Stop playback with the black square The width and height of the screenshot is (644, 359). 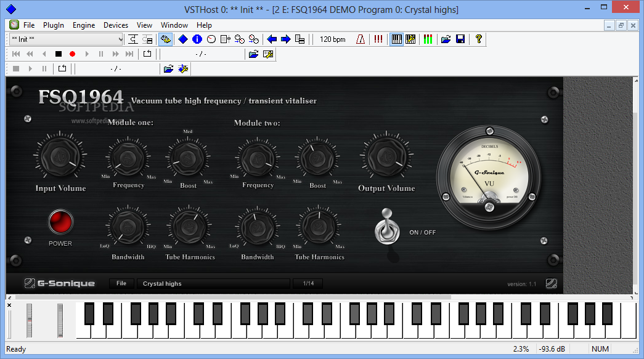tap(59, 54)
